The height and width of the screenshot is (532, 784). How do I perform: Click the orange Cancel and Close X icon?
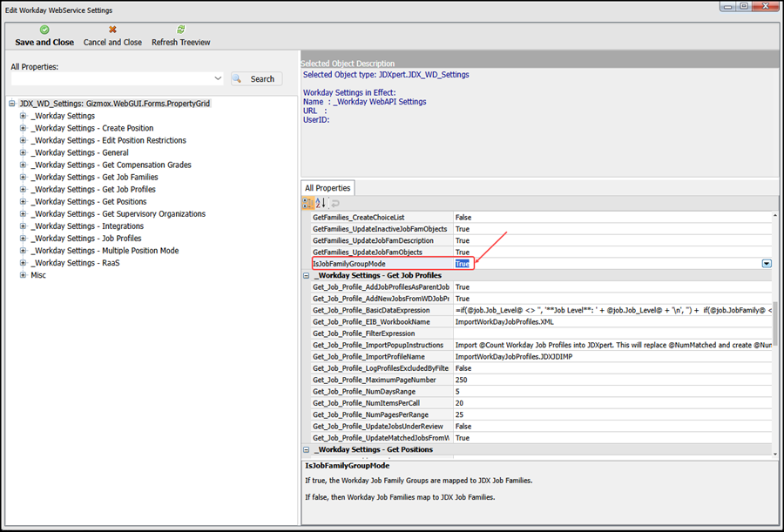pos(112,30)
